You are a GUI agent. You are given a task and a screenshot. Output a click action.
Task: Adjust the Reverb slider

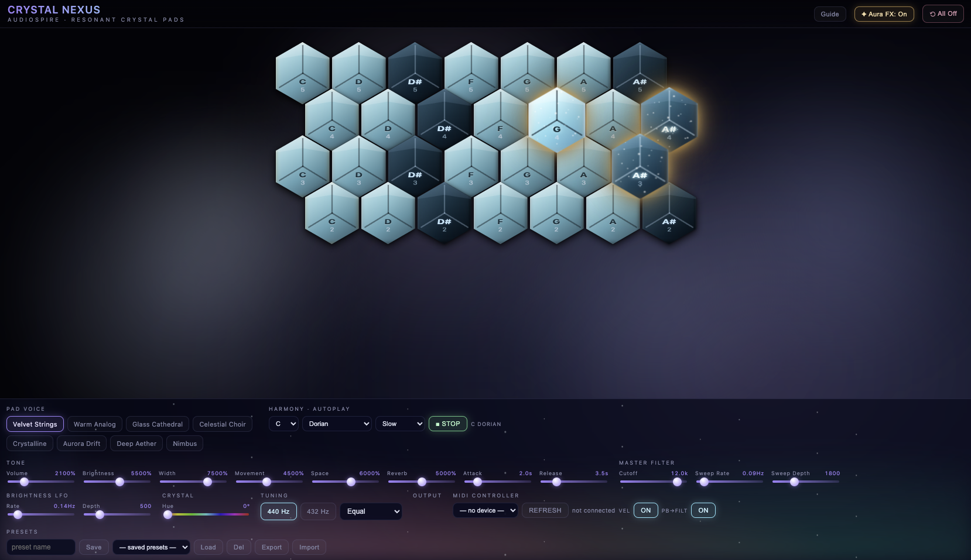422,482
